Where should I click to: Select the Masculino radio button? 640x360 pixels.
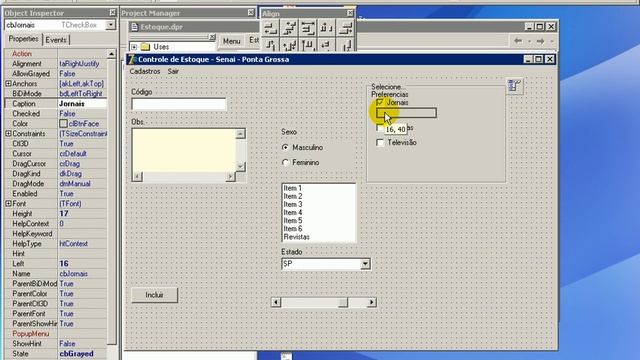[285, 147]
